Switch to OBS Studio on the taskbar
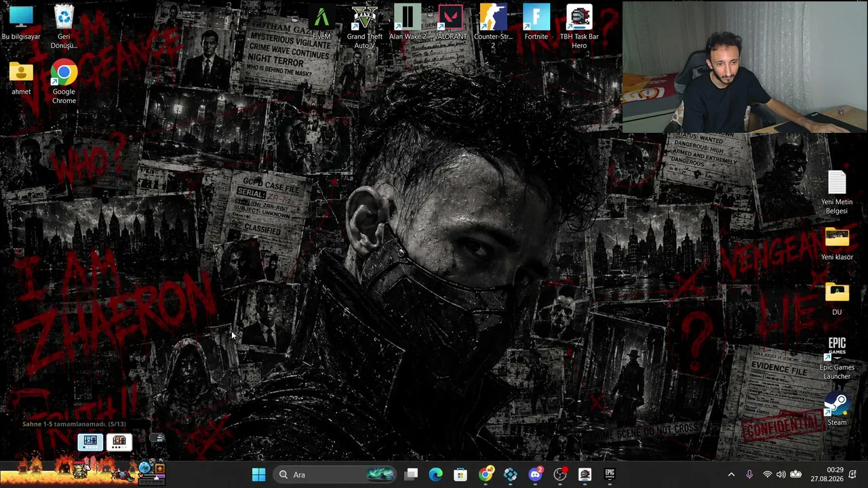Image resolution: width=868 pixels, height=488 pixels. pos(560,474)
